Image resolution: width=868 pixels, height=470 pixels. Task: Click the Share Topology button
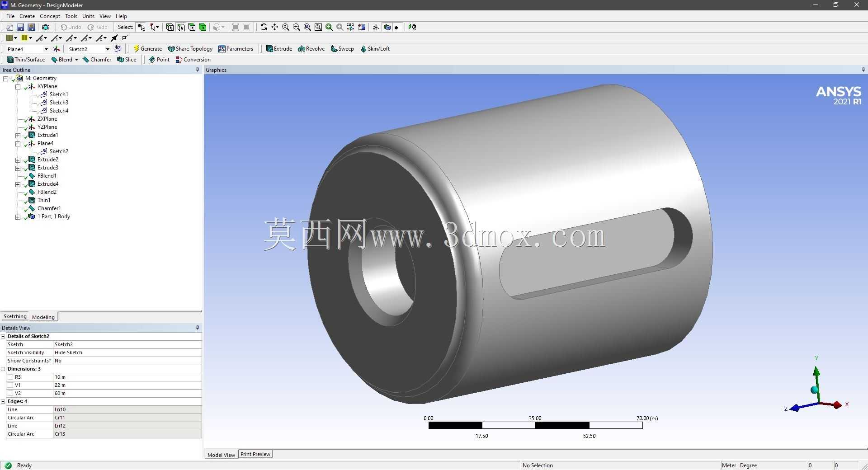190,49
